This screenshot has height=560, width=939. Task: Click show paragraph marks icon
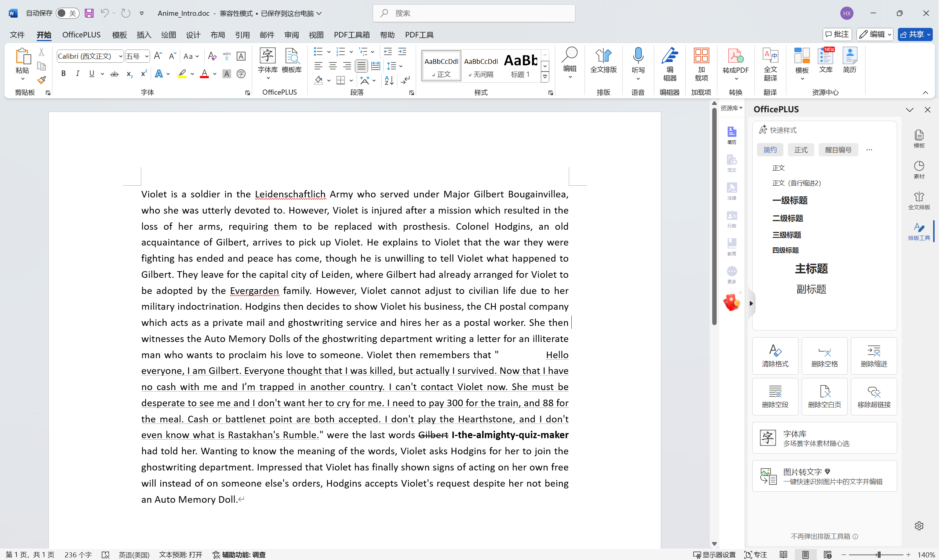tap(405, 80)
